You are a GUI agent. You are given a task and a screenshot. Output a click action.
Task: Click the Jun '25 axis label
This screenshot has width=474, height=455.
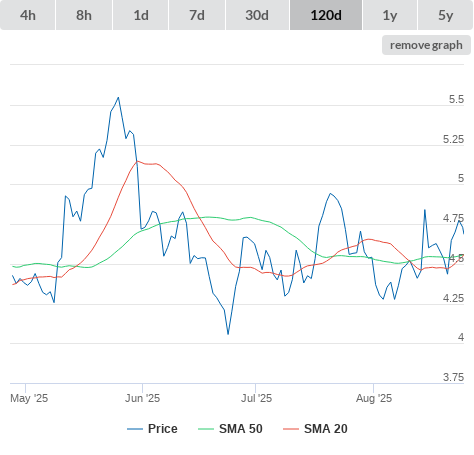[x=142, y=398]
